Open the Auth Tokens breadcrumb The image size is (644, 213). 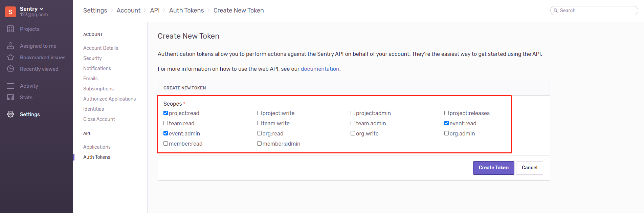[x=186, y=10]
